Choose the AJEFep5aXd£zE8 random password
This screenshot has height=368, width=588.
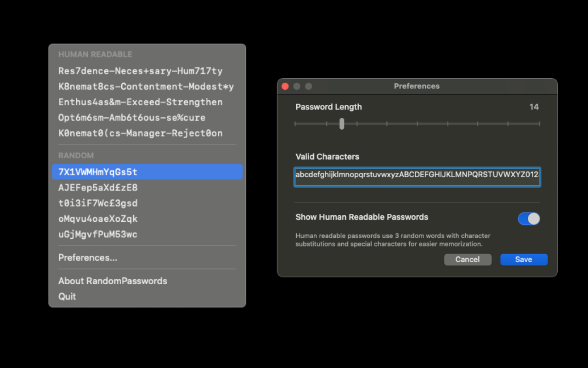[97, 188]
